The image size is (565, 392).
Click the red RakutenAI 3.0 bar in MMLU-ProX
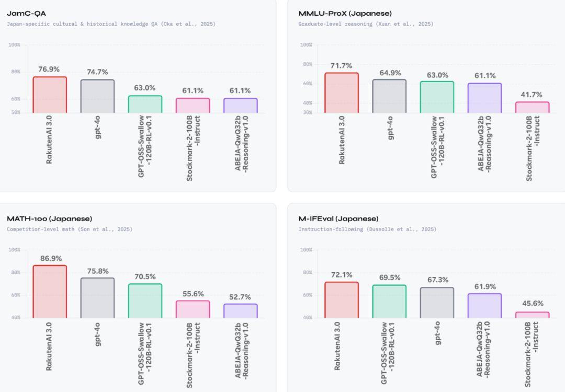click(342, 93)
